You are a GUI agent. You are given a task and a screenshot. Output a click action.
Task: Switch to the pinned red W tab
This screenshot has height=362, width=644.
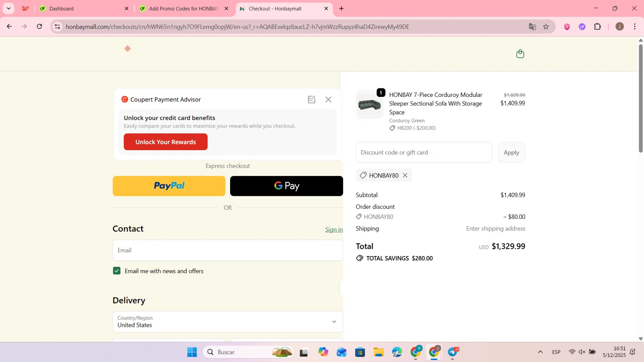(x=25, y=9)
